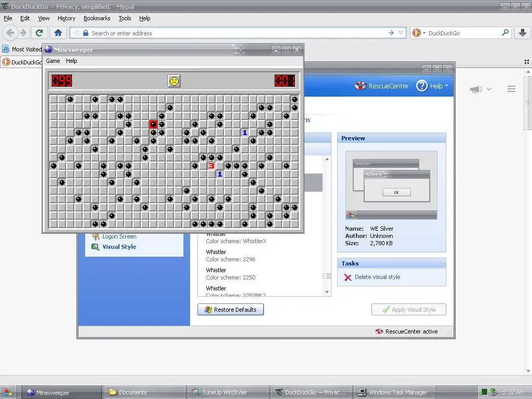The width and height of the screenshot is (532, 399).
Task: Click the WE Silver preview thumbnail
Action: click(391, 185)
